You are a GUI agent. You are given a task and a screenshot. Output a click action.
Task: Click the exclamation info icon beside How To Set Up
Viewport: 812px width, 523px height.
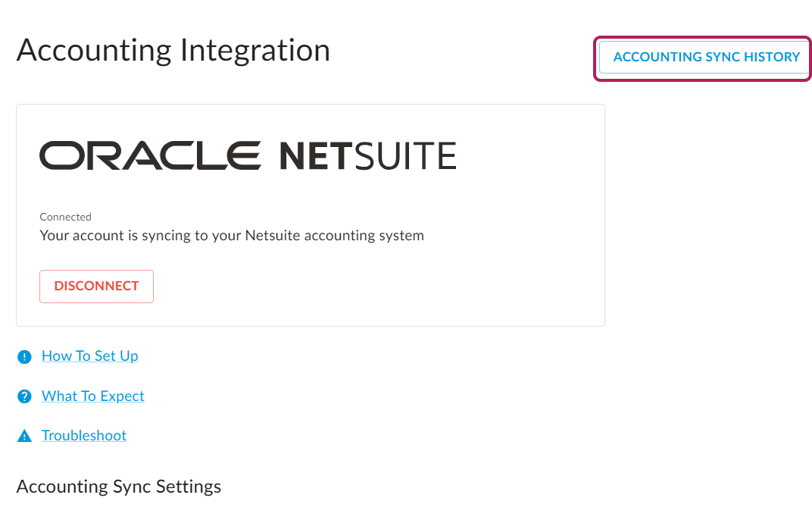pyautogui.click(x=25, y=357)
